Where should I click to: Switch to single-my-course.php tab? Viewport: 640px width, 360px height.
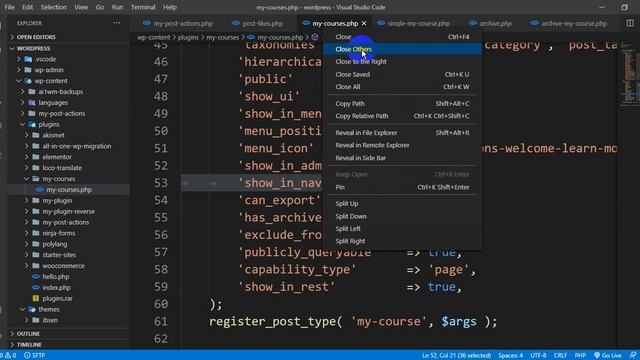point(414,23)
